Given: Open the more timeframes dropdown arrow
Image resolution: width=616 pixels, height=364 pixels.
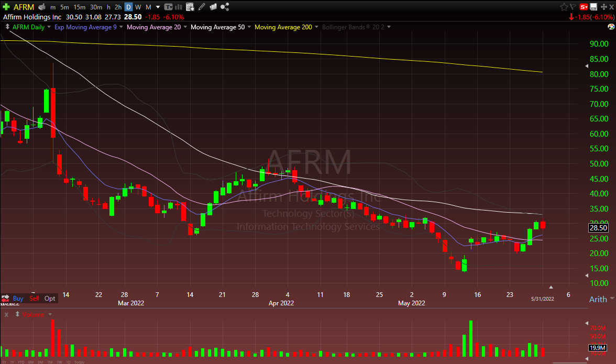Looking at the screenshot, I should tap(158, 7).
